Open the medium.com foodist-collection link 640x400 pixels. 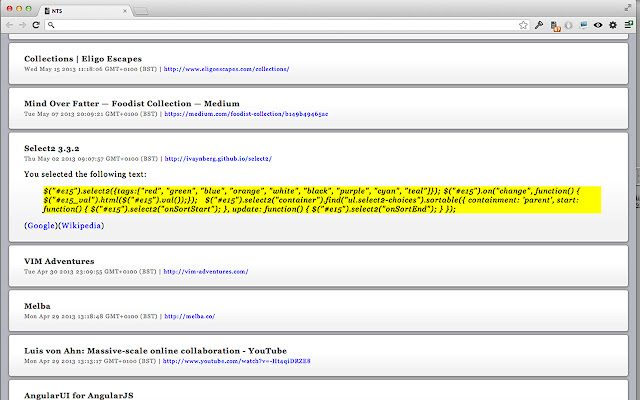click(246, 114)
